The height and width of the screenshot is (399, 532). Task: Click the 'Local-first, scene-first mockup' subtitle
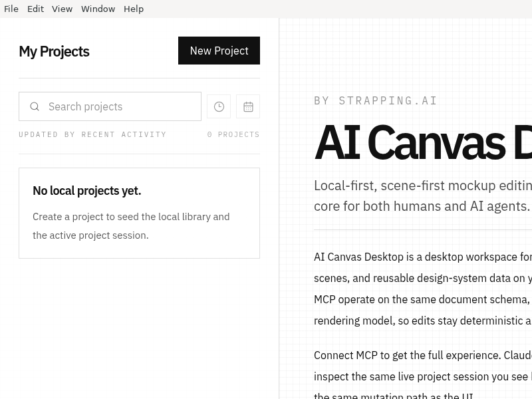pyautogui.click(x=423, y=196)
